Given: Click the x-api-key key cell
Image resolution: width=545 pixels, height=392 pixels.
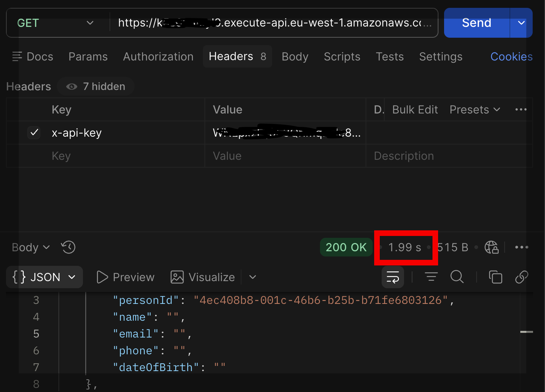Looking at the screenshot, I should pyautogui.click(x=127, y=133).
